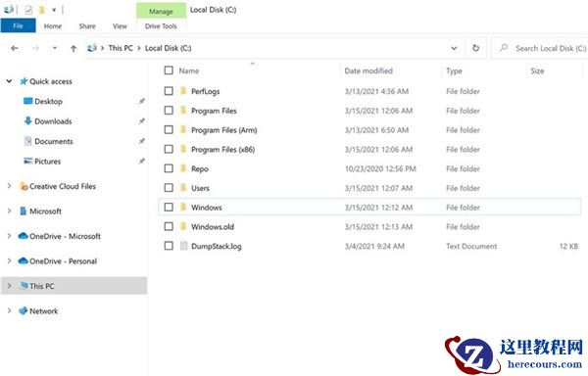Sort by the Type column header
The width and height of the screenshot is (588, 376).
tap(454, 71)
